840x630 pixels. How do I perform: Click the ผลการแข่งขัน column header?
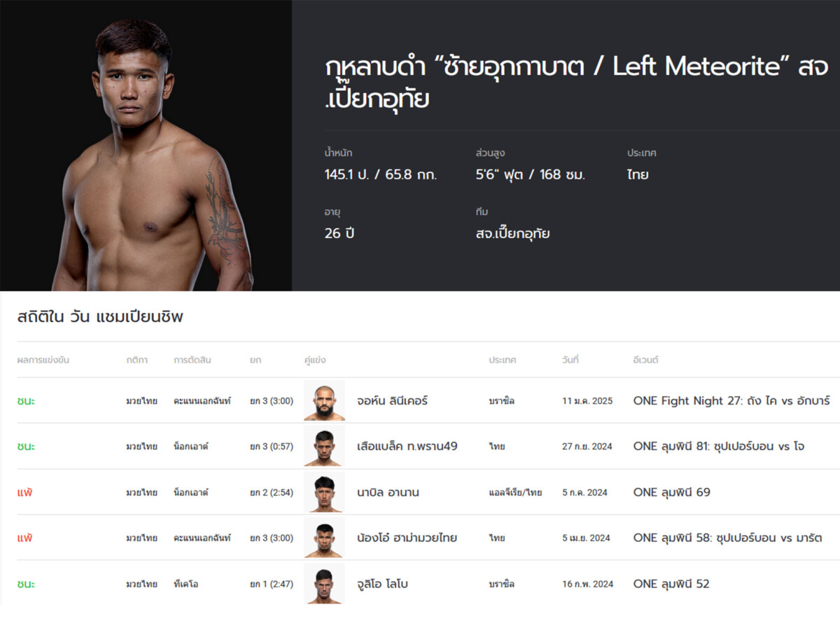[43, 360]
